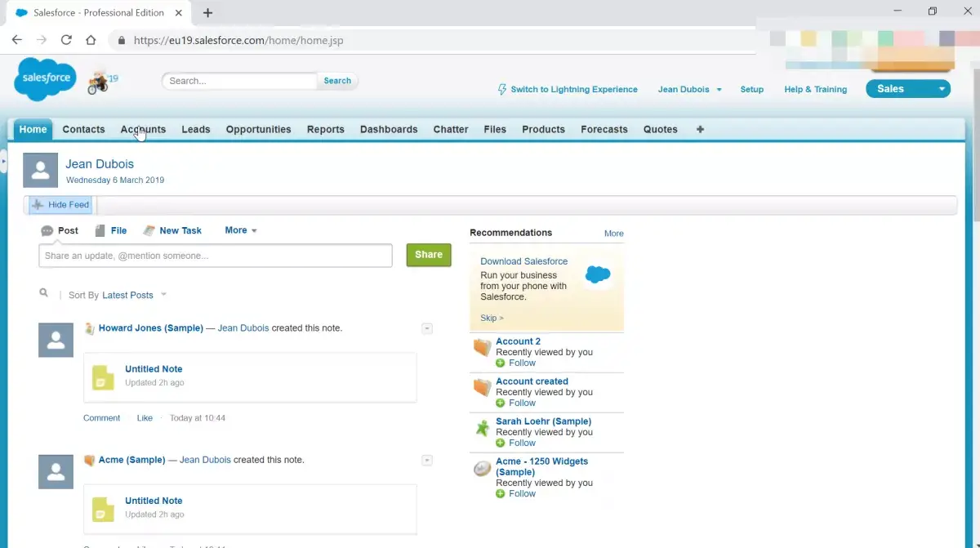The width and height of the screenshot is (980, 548).
Task: Click the account icon before Acme (Sample)
Action: tap(89, 460)
